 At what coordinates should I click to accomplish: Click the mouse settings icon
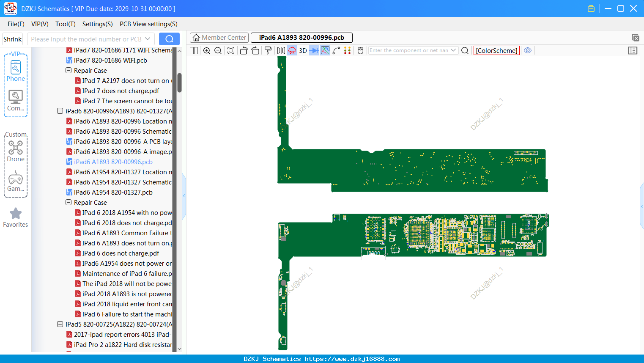360,50
